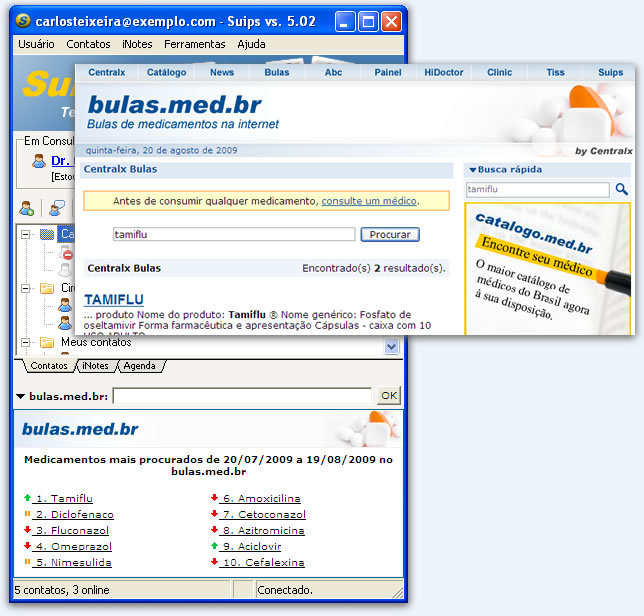The width and height of the screenshot is (644, 616).
Task: Open the '3. Fluconazol' ranking link
Action: tap(71, 530)
